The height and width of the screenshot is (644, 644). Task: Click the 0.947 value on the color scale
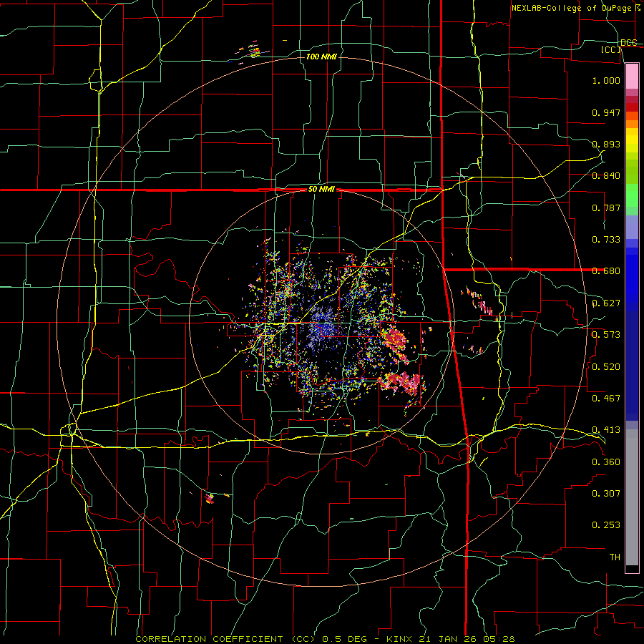tap(606, 112)
